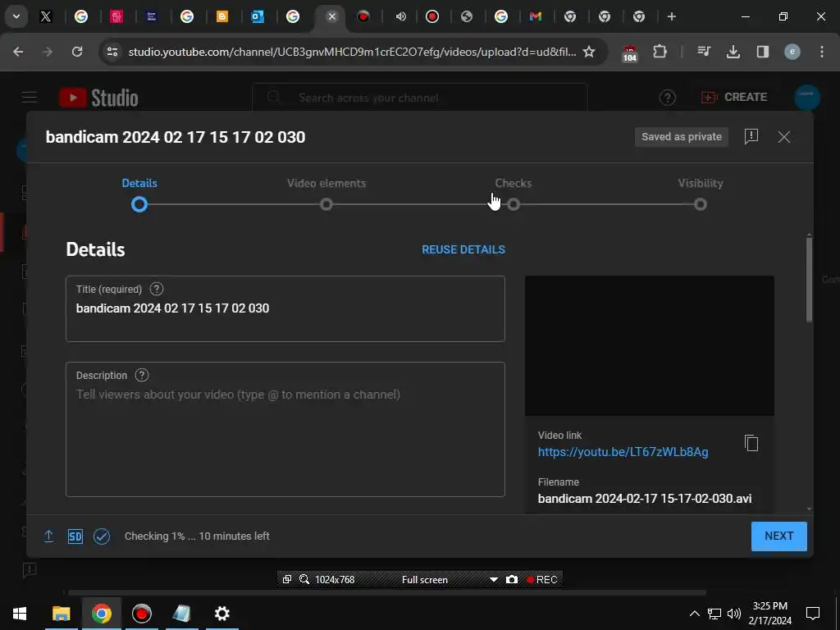Viewport: 840px width, 630px height.
Task: Open Bandicam from the taskbar
Action: coord(141,614)
